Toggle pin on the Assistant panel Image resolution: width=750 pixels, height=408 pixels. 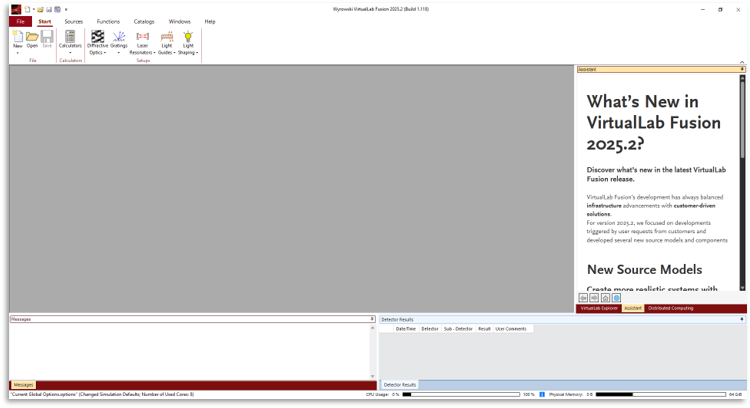point(742,69)
